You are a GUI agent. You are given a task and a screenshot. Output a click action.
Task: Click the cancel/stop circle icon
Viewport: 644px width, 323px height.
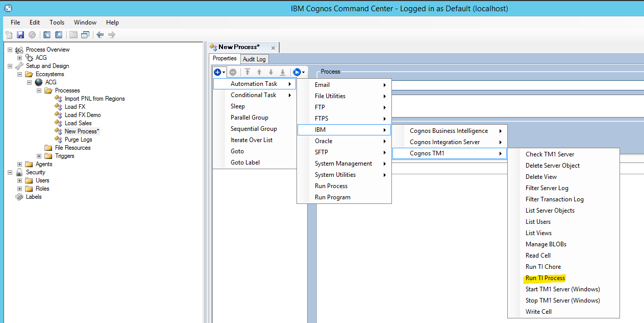[x=32, y=34]
